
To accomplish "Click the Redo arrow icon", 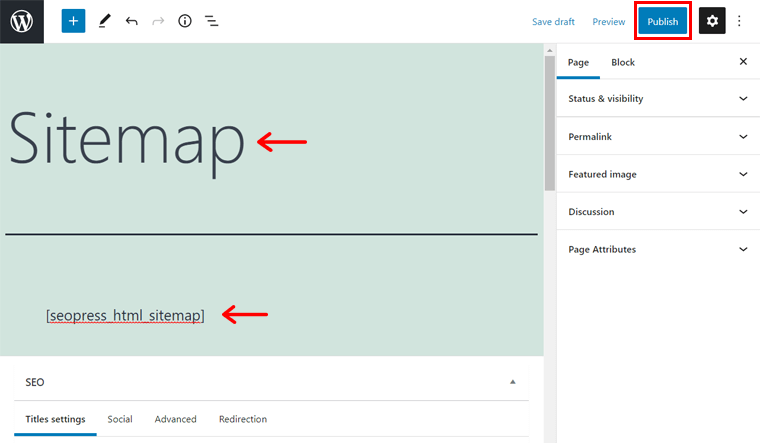I will click(x=158, y=21).
